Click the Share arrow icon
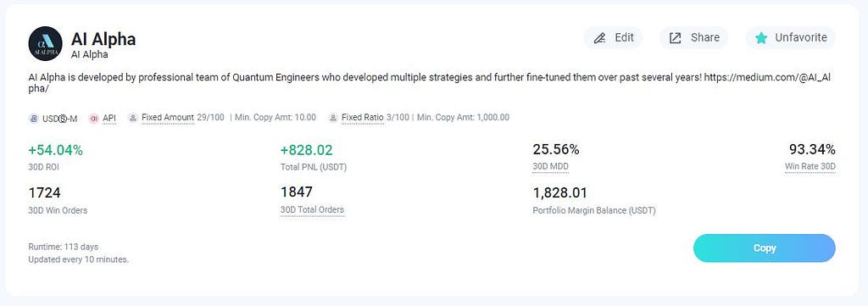Viewport: 868px width, 306px height. [x=676, y=38]
